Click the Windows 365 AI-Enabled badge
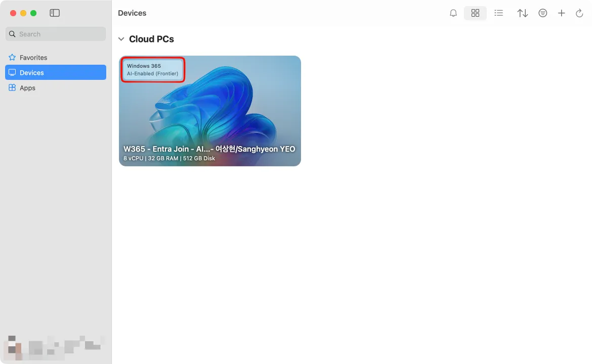This screenshot has height=364, width=592. (x=153, y=70)
